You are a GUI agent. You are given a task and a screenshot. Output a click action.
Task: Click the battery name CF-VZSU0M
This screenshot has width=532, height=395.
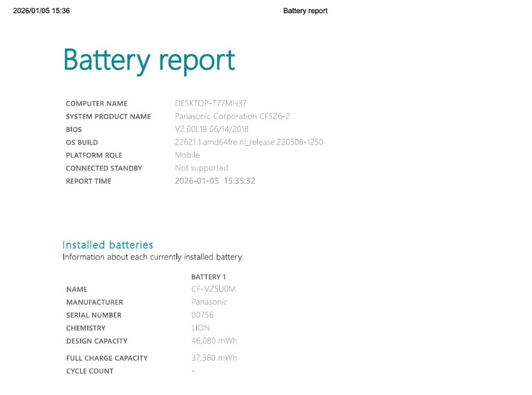click(213, 289)
